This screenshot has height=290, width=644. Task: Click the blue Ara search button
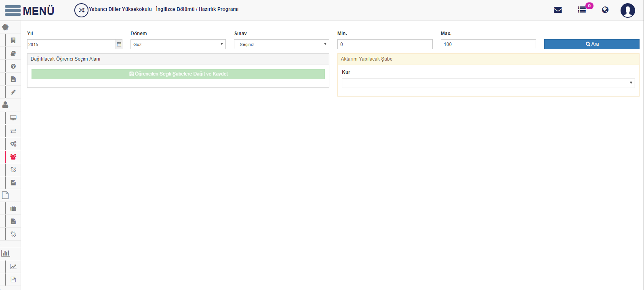tap(592, 44)
